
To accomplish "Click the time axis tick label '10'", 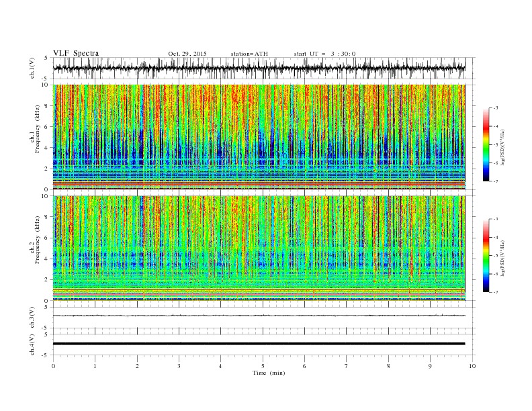I will [x=472, y=366].
